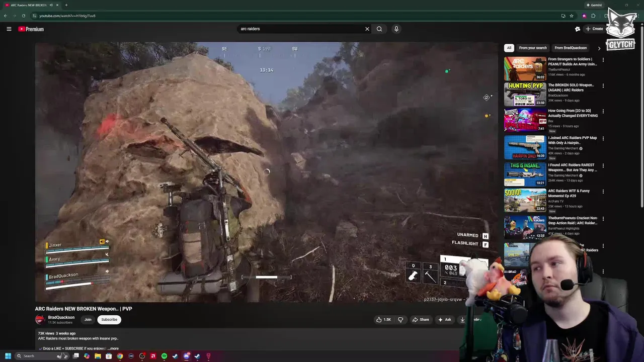Bookmark this page with the star
The height and width of the screenshot is (362, 644).
572,16
